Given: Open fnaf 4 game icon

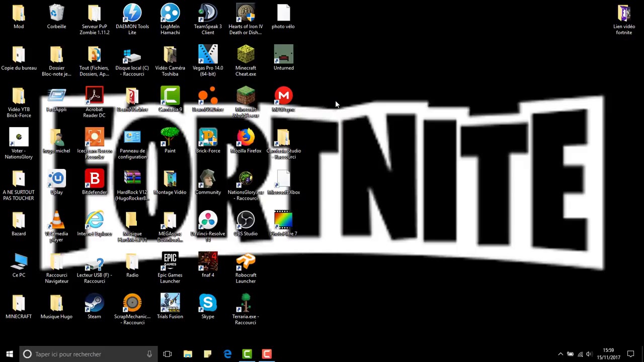Looking at the screenshot, I should click(x=208, y=264).
